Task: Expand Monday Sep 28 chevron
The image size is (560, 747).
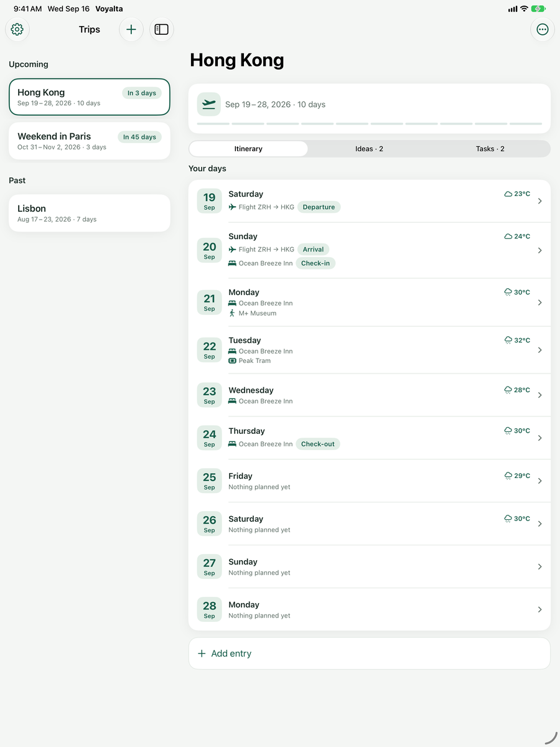Action: (x=539, y=609)
